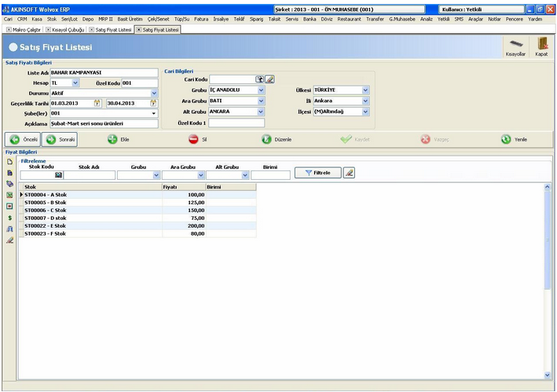This screenshot has width=557, height=392.
Task: Click the Kapat door icon
Action: pyautogui.click(x=541, y=47)
